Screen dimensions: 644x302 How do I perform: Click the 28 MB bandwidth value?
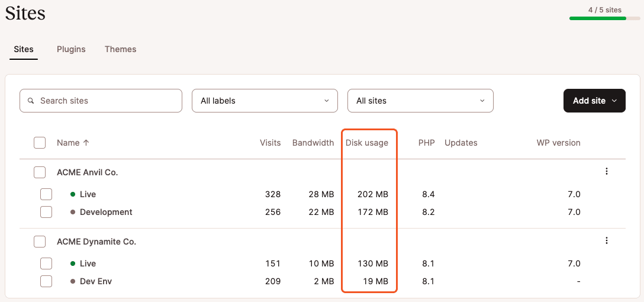[x=321, y=194]
